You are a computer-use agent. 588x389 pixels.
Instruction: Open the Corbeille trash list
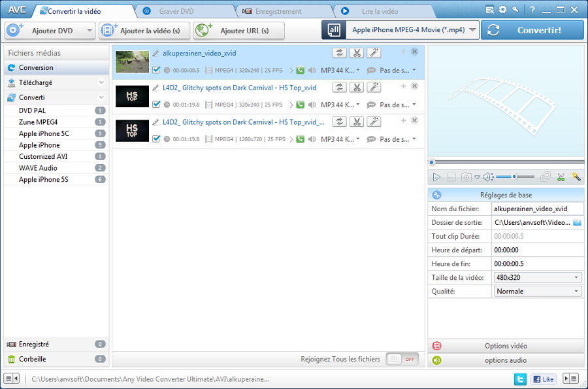click(x=56, y=359)
